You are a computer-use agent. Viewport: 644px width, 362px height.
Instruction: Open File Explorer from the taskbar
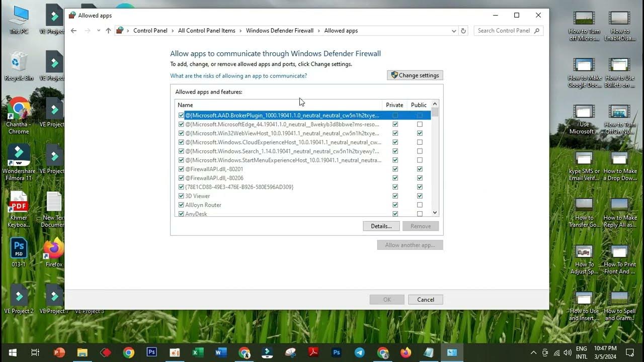(83, 352)
